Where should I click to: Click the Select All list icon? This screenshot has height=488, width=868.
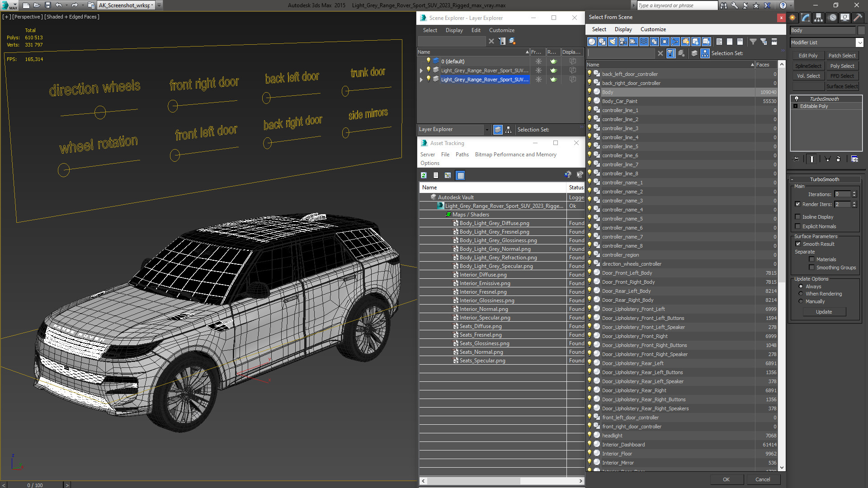pyautogui.click(x=719, y=42)
